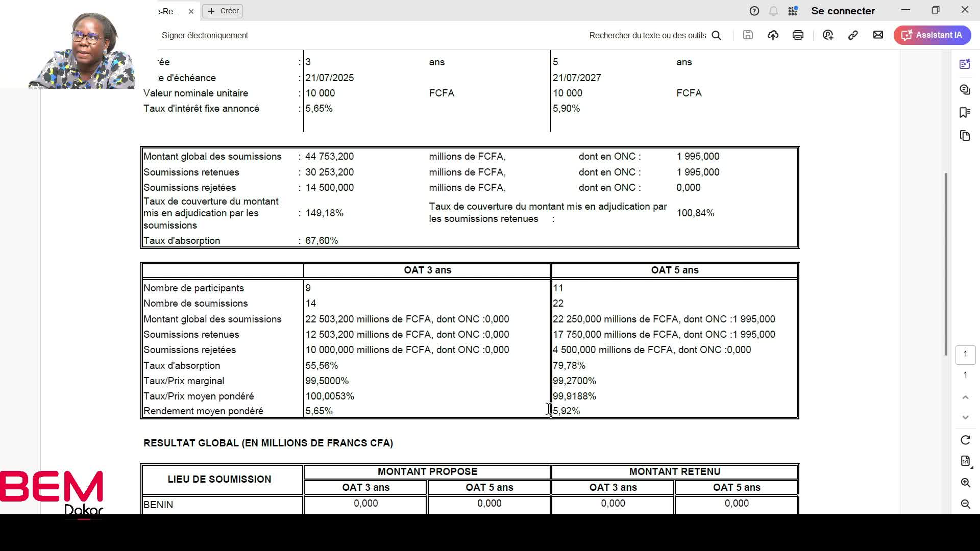Open the bookmarks panel icon

(x=965, y=112)
